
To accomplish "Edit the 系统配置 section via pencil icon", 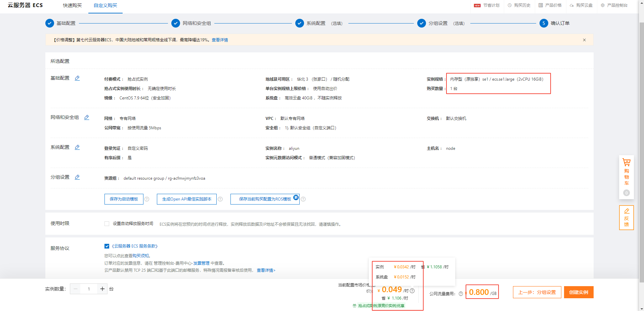I will (77, 147).
